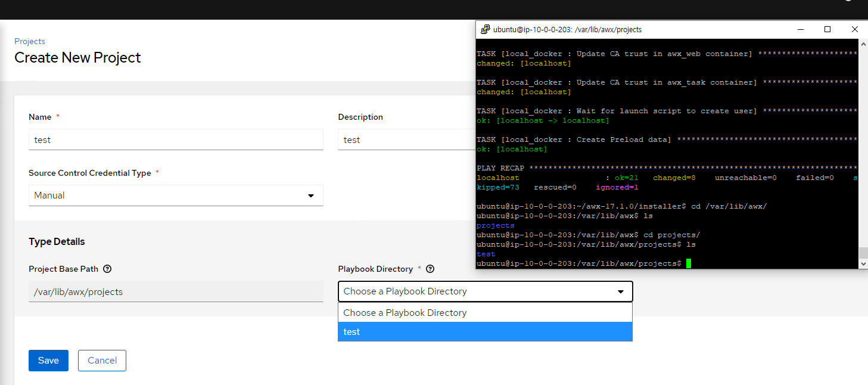
Task: Click the terminal scrollbar down arrow
Action: 863,263
